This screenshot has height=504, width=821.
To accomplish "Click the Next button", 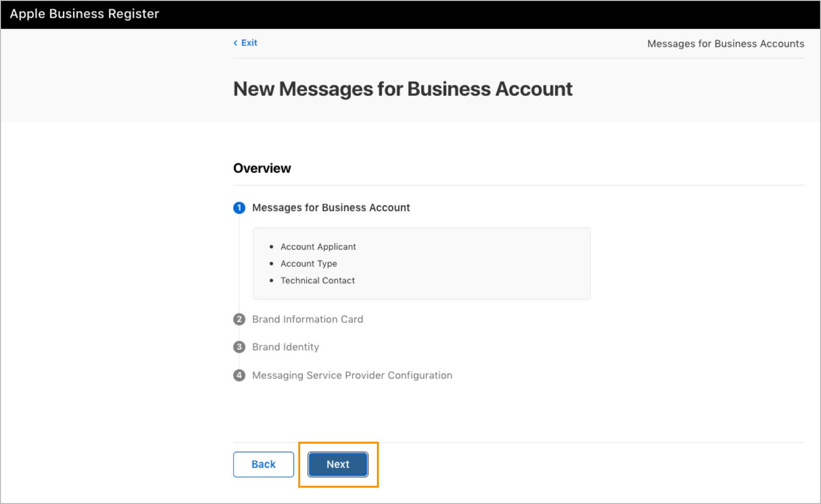I will tap(338, 464).
